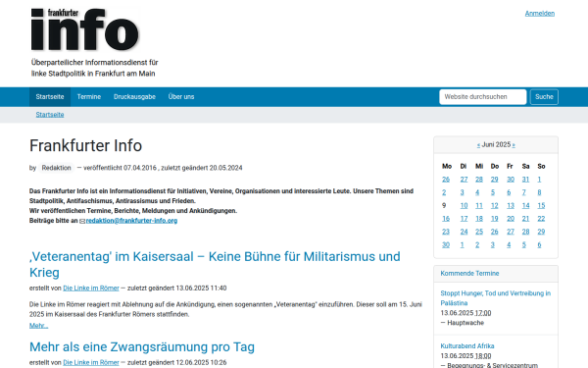The width and height of the screenshot is (588, 368).
Task: Click the Suche button
Action: click(x=544, y=97)
